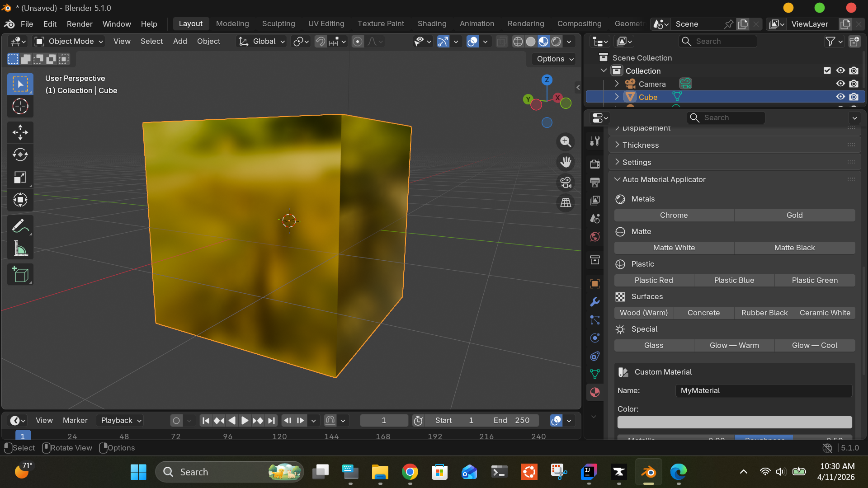Open the Object Mode dropdown
This screenshot has height=488, width=868.
(x=70, y=42)
